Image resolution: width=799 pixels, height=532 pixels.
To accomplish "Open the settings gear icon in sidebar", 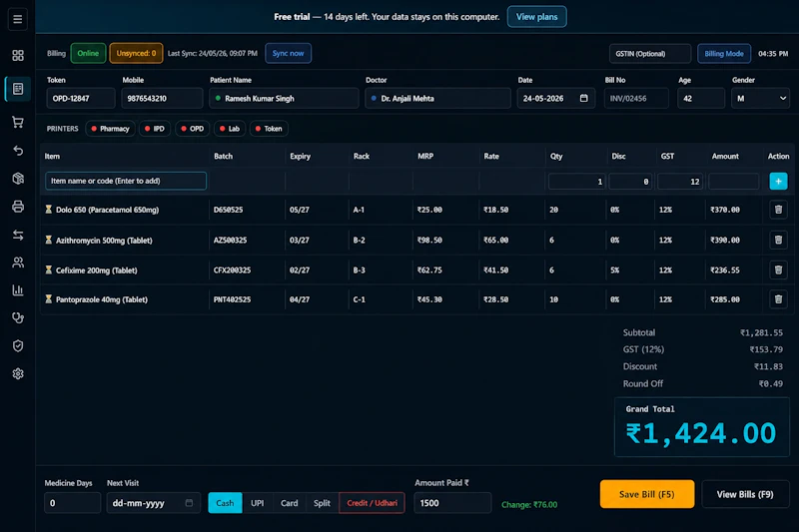I will [x=18, y=373].
